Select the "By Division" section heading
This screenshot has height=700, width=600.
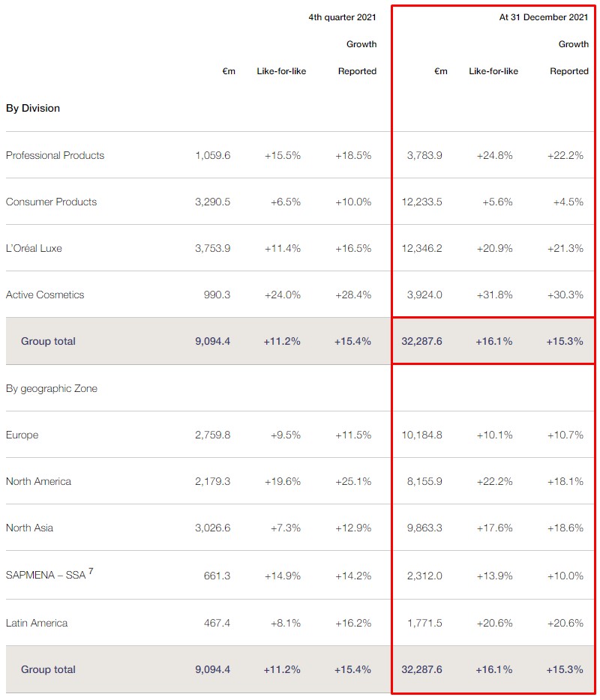tap(33, 108)
